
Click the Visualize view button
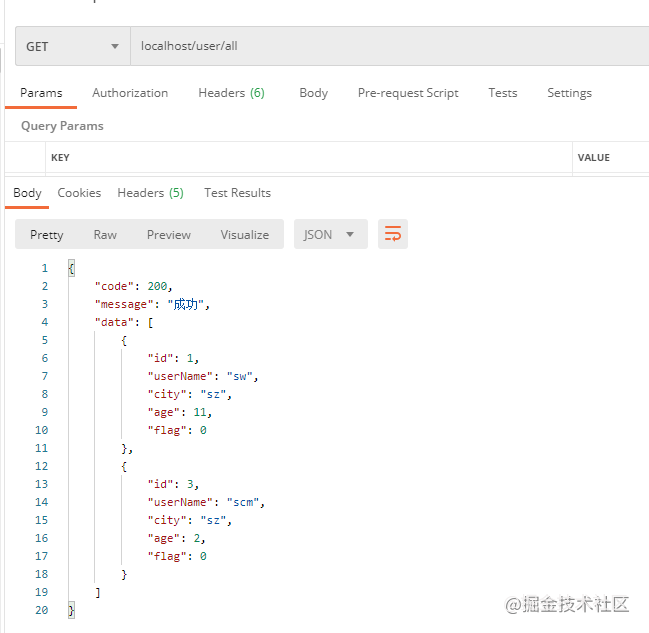pyautogui.click(x=245, y=234)
